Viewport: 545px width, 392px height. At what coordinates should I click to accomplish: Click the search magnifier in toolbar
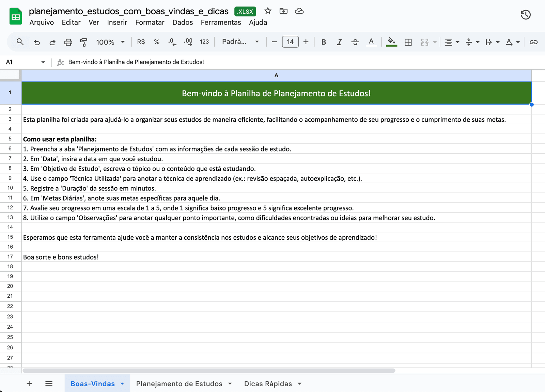tap(20, 42)
